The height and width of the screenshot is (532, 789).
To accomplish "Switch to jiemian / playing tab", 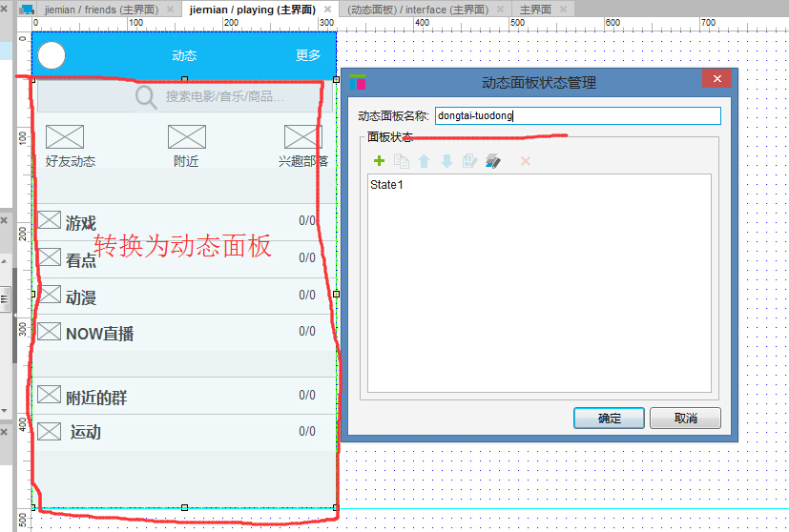I will tap(253, 10).
